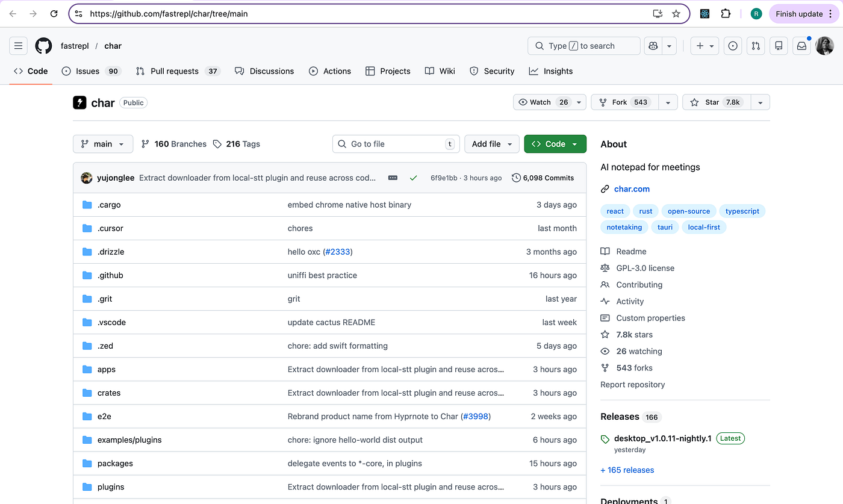Screen dimensions: 843x504
Task: Open the React DevTools extension icon
Action: click(x=705, y=14)
